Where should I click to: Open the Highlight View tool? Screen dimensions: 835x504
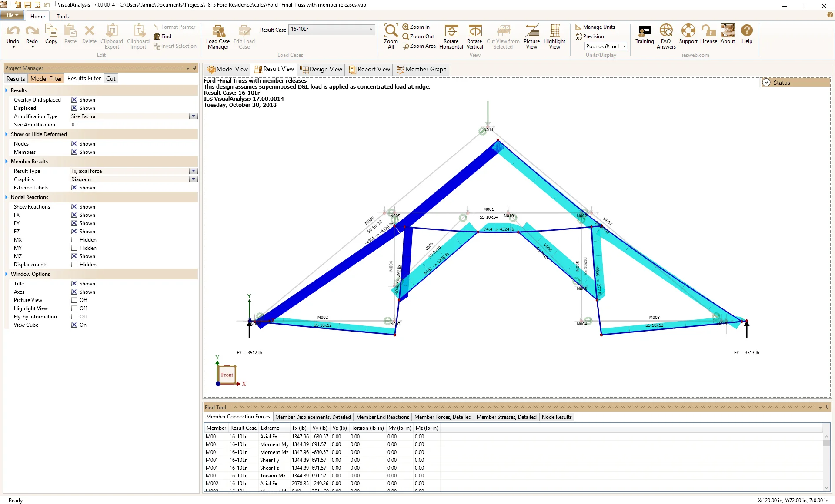point(554,36)
